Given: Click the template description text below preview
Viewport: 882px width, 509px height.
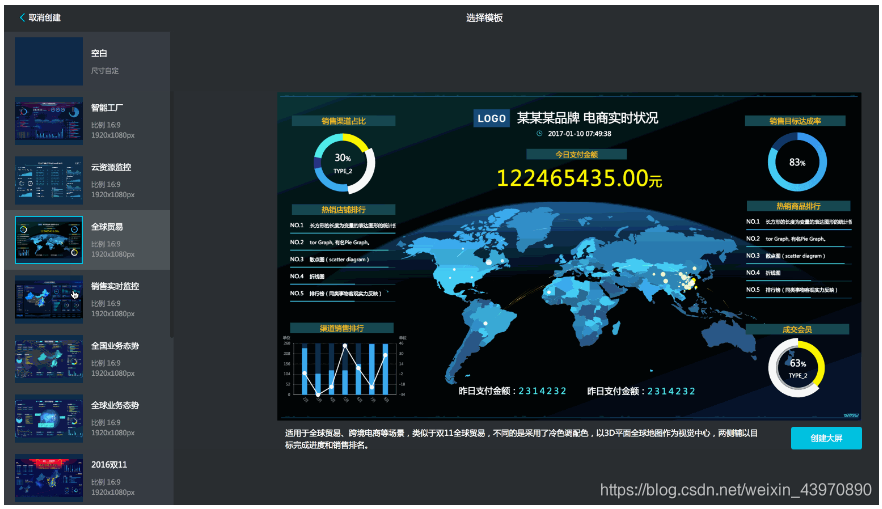Looking at the screenshot, I should 521,439.
